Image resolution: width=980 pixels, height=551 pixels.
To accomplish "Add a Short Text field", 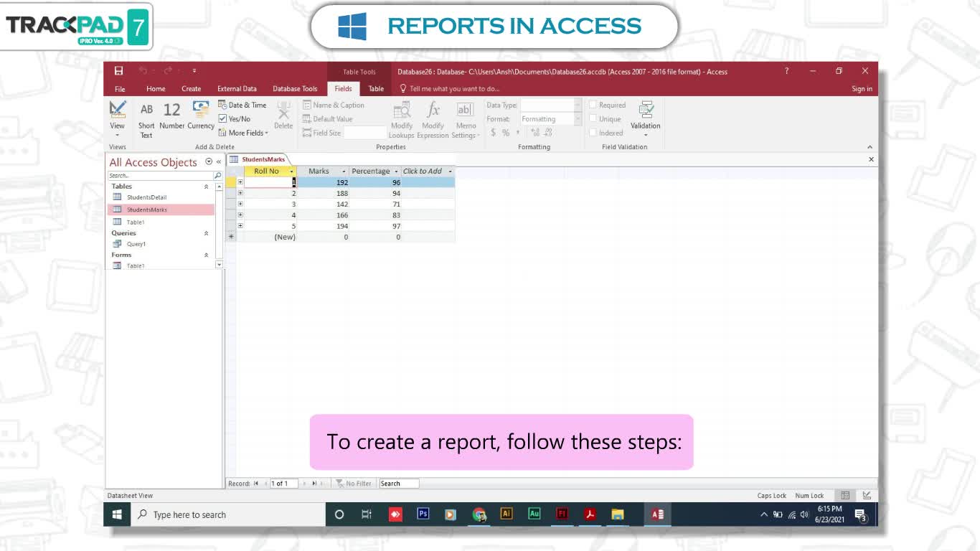I will [146, 120].
